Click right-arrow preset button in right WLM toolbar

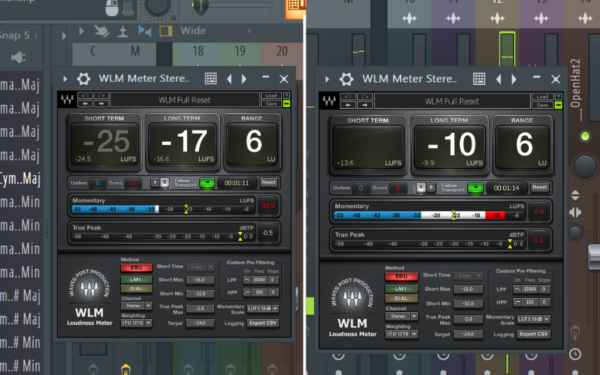(364, 105)
